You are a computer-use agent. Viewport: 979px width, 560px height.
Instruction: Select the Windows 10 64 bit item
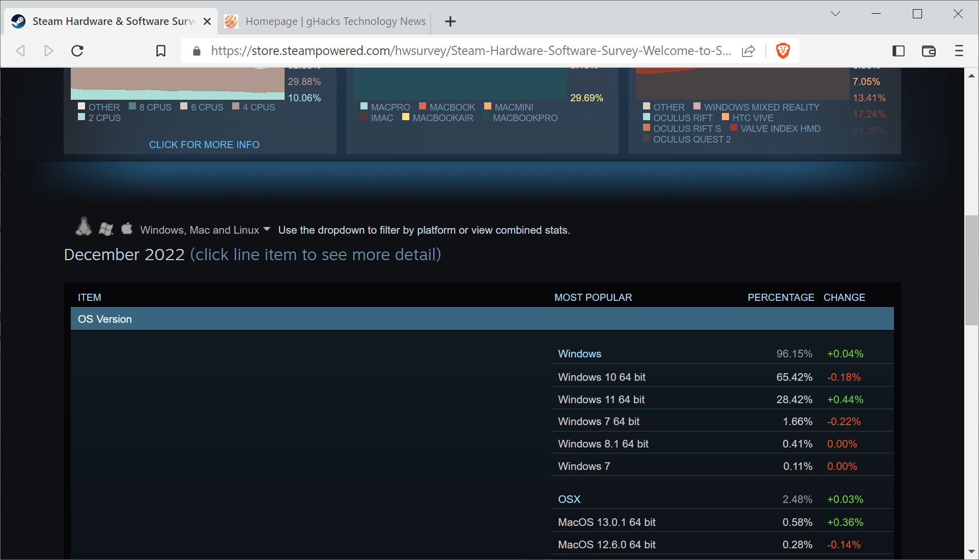tap(602, 376)
